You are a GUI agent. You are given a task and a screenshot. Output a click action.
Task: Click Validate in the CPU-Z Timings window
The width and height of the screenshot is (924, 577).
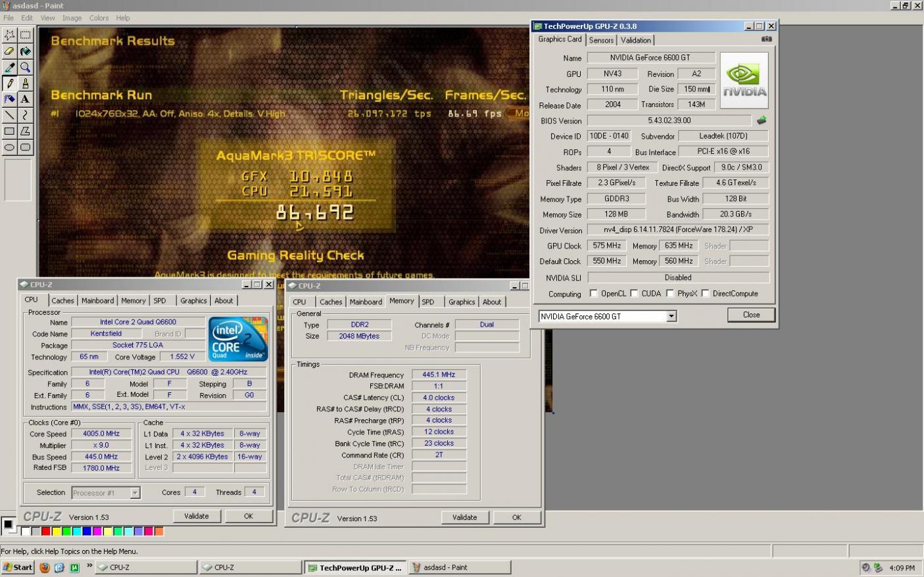pyautogui.click(x=464, y=518)
